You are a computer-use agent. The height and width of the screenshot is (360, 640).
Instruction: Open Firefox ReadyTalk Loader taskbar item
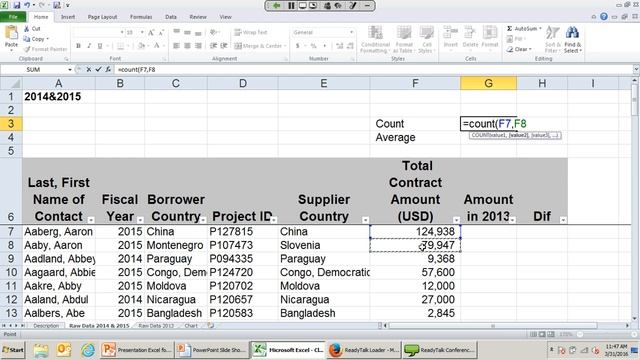364,350
